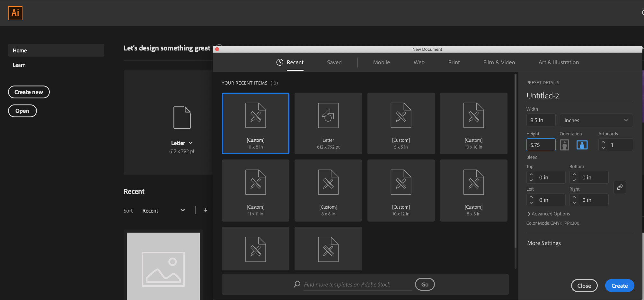Open the Sort Recent dropdown
Screen dimensions: 644x300
point(164,210)
